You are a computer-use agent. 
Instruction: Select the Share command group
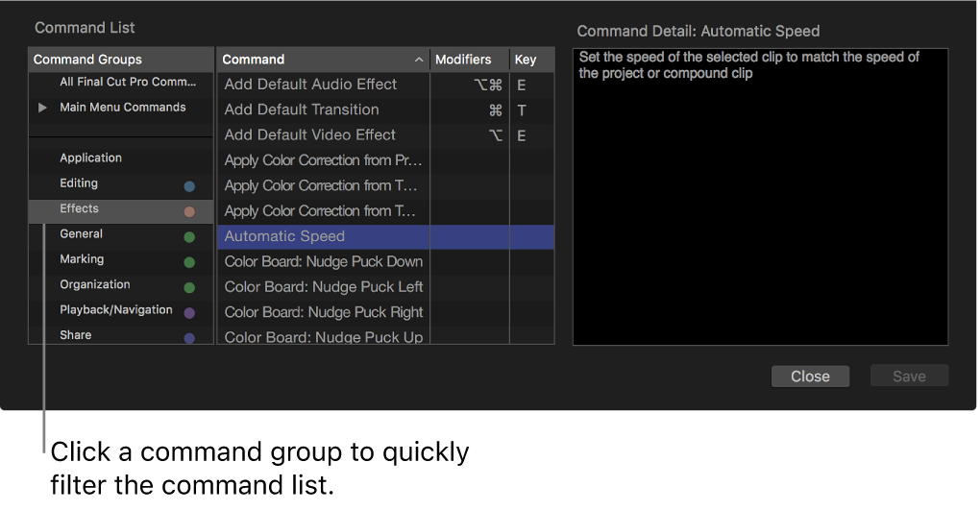[75, 335]
